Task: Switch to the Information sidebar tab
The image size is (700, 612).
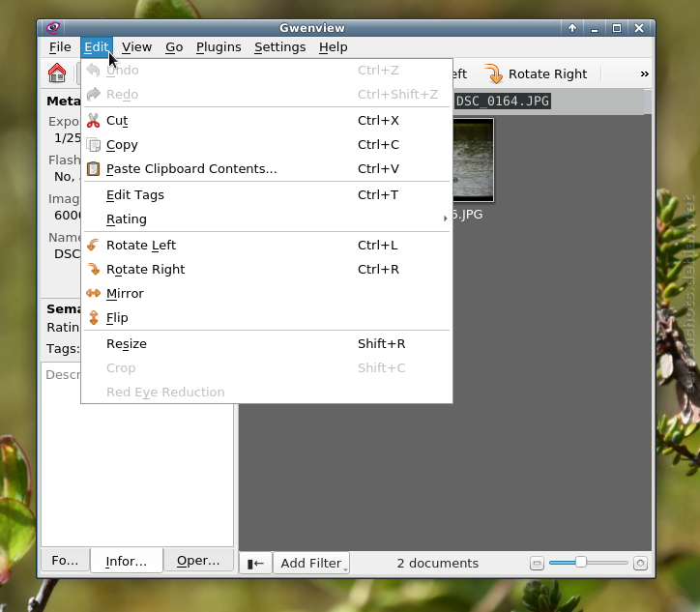Action: 127,561
